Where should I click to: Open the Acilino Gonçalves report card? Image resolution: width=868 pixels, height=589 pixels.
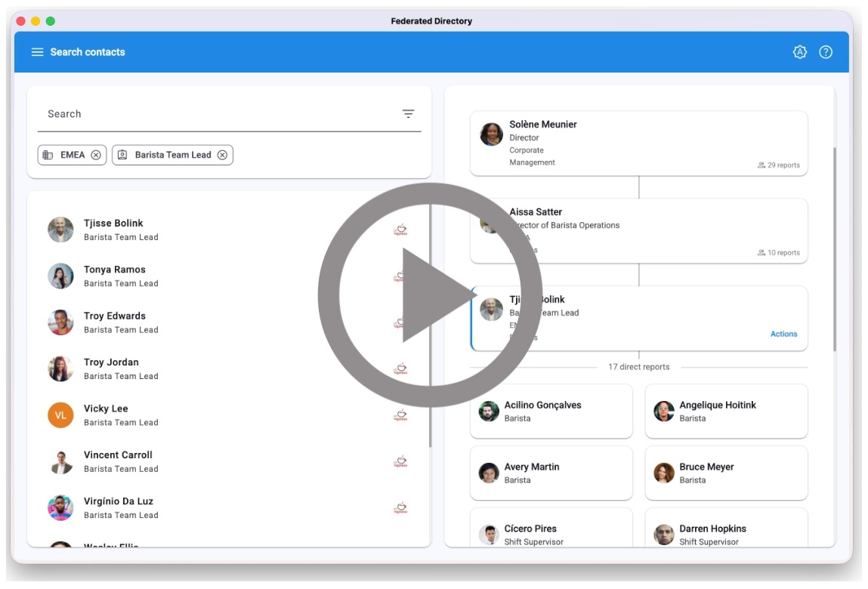[x=551, y=412]
